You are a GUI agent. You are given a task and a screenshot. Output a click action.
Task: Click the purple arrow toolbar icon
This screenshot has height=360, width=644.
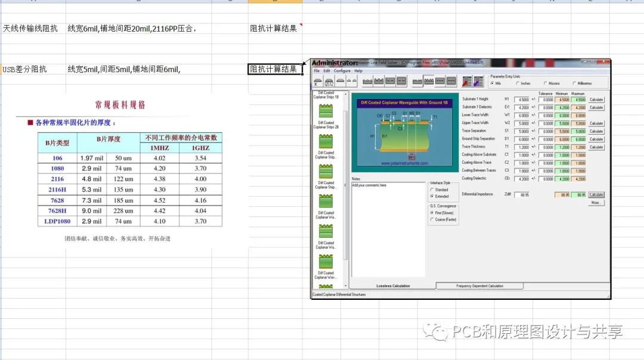pos(478,81)
